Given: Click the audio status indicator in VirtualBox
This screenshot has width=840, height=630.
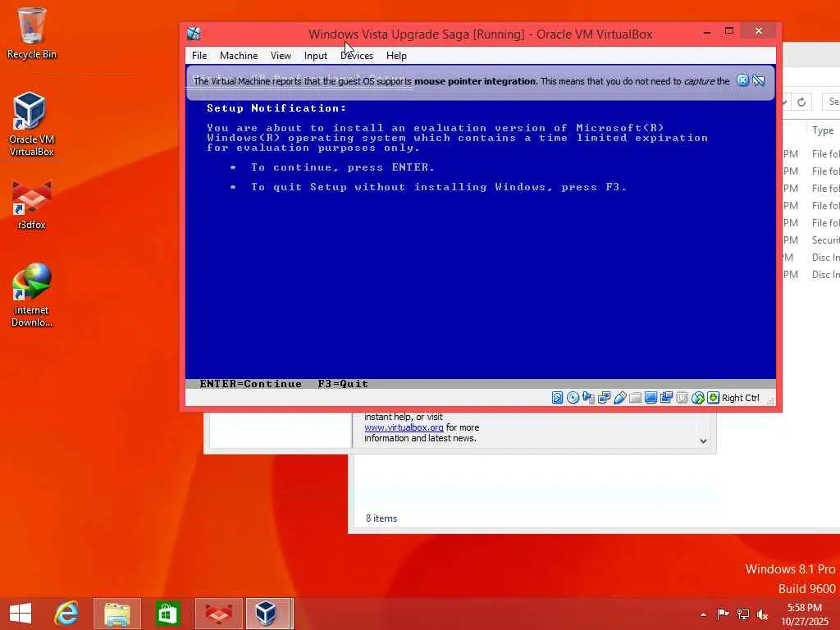Looking at the screenshot, I should pos(588,398).
